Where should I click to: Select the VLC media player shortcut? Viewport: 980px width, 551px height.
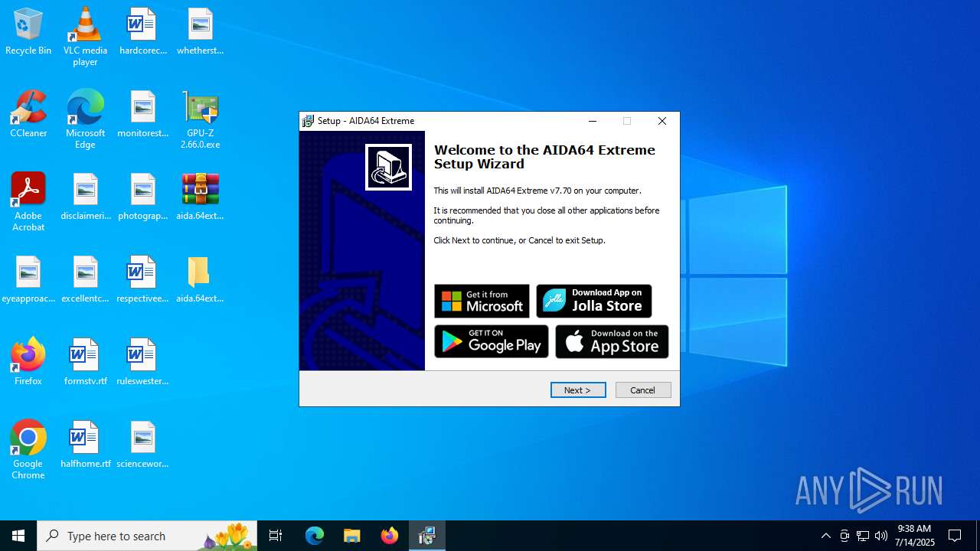pos(85,37)
